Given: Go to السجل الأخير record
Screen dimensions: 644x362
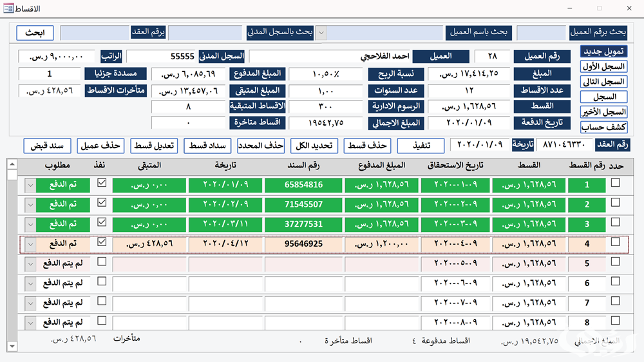Looking at the screenshot, I should pos(604,112).
